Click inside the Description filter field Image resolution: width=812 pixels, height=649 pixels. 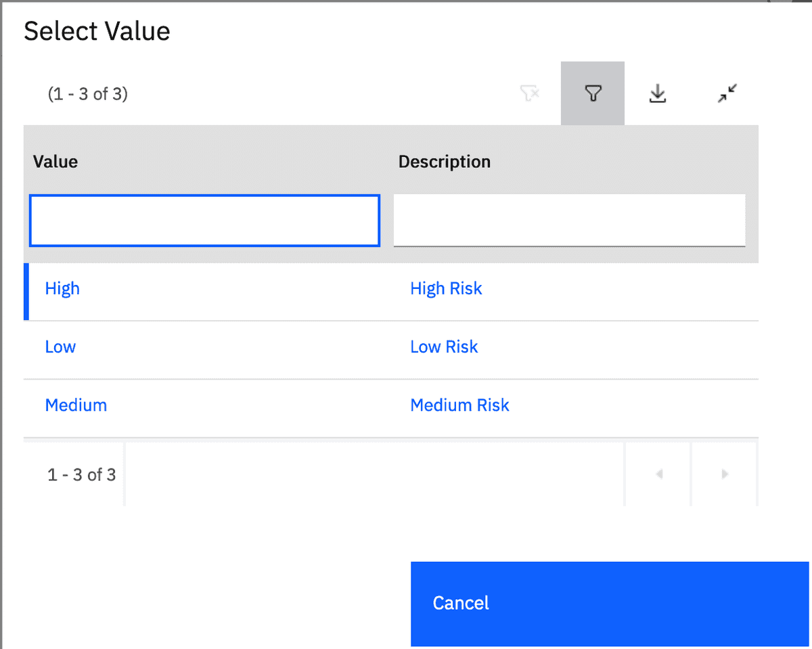(569, 220)
